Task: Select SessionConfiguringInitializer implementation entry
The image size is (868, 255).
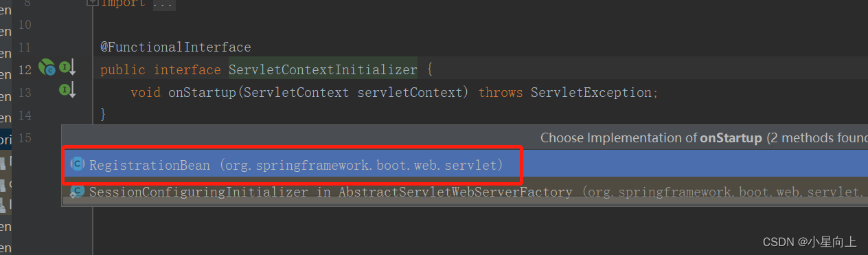Action: pyautogui.click(x=465, y=192)
